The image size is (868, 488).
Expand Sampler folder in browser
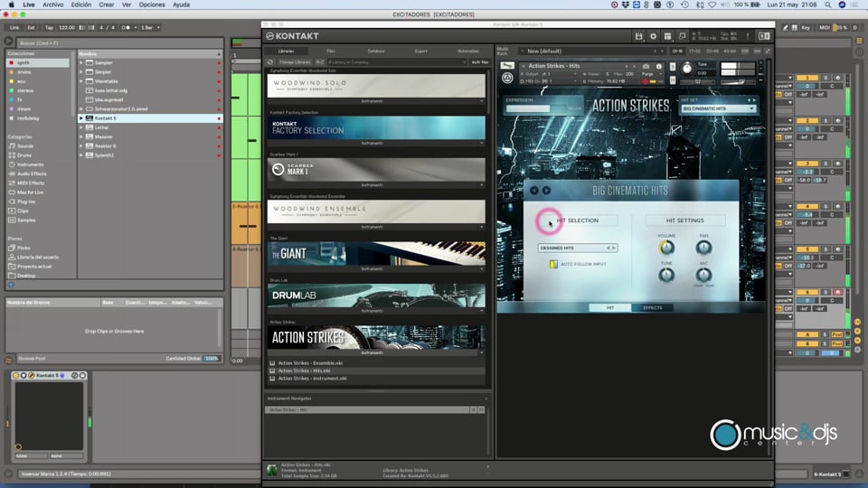pyautogui.click(x=81, y=62)
